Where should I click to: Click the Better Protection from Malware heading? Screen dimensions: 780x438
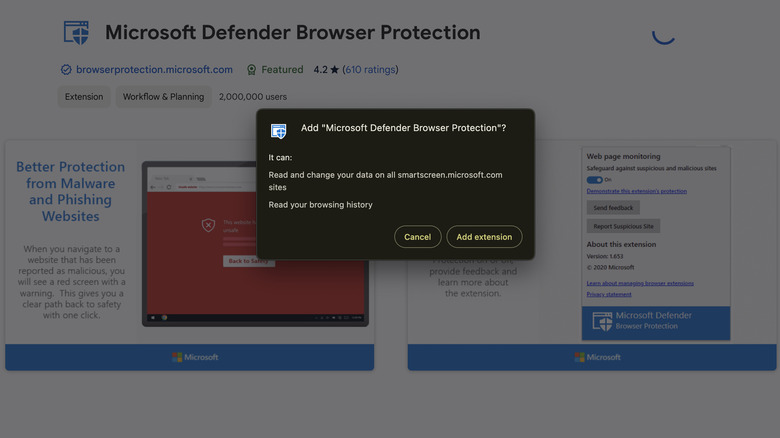70,191
